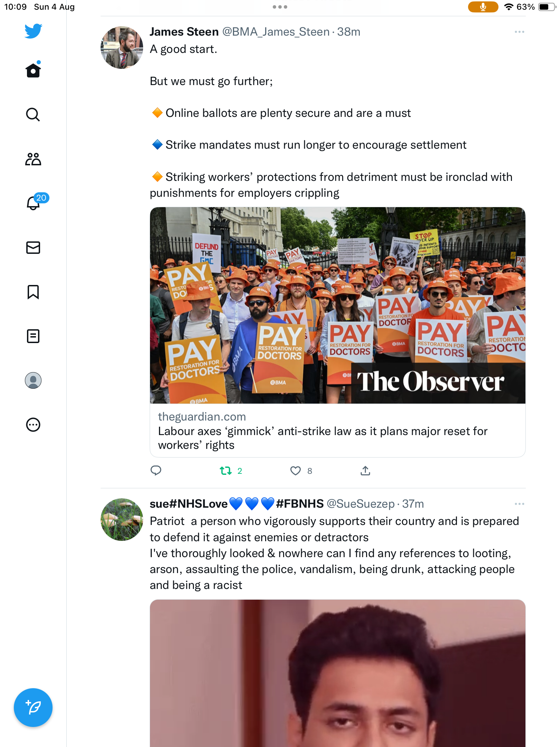Compose a new tweet with the blue button
The image size is (560, 747).
33,708
